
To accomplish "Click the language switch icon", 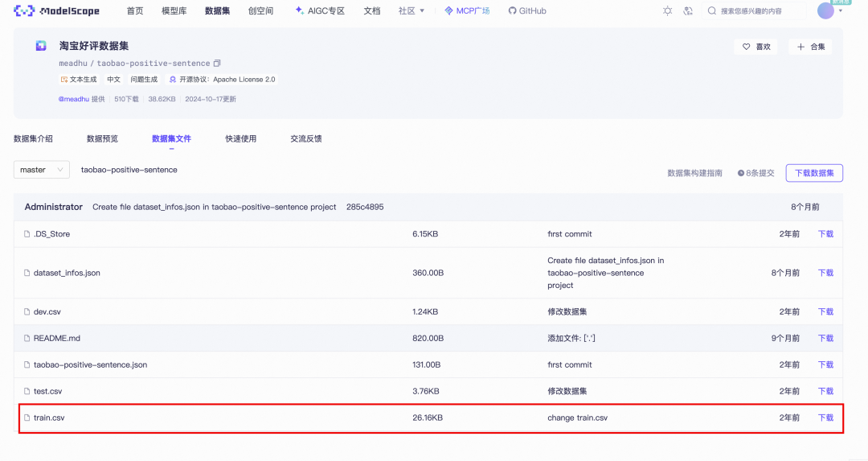I will click(x=688, y=11).
